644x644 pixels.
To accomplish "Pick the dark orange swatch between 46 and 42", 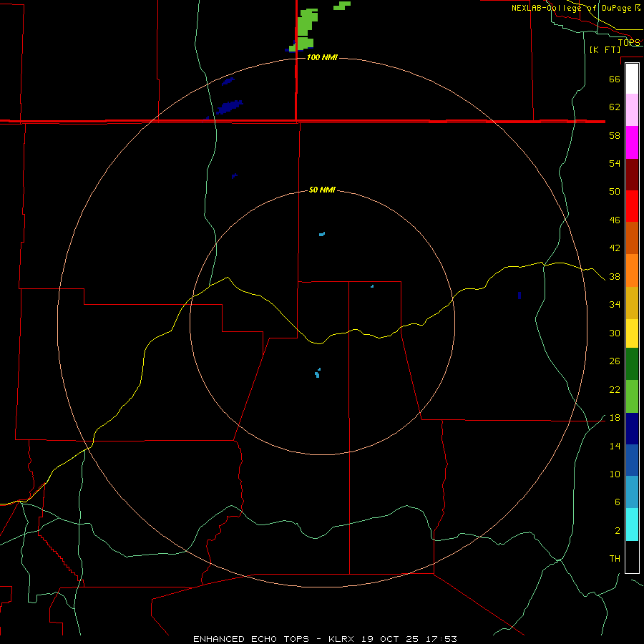I will [x=632, y=238].
